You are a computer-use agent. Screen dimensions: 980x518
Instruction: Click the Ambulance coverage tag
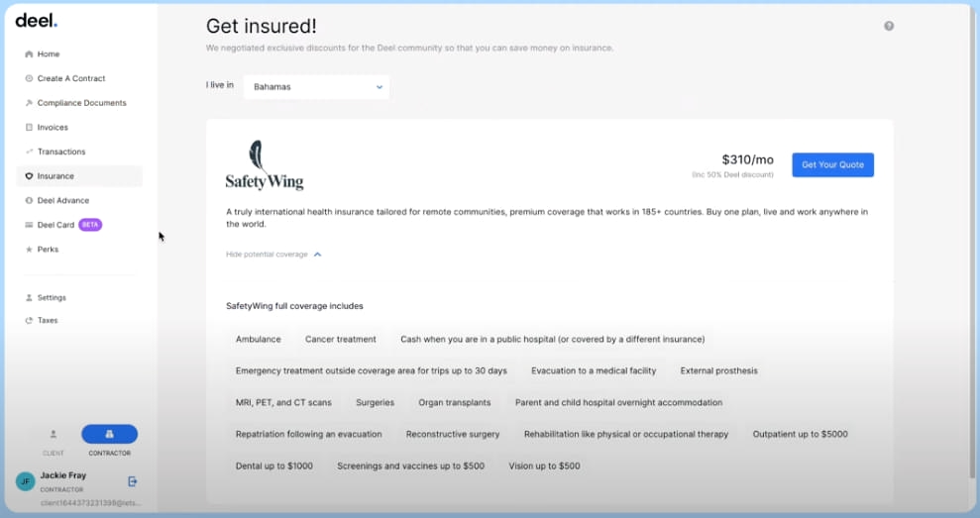click(x=258, y=340)
